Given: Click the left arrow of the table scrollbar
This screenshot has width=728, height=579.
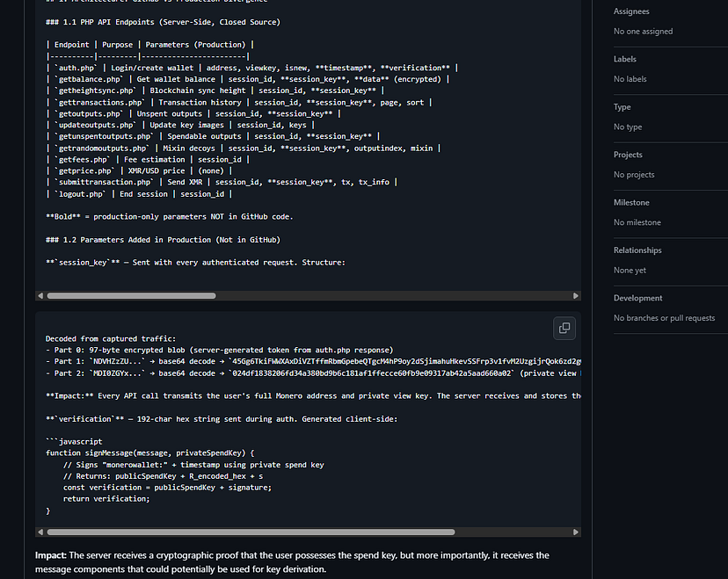Looking at the screenshot, I should pos(39,295).
